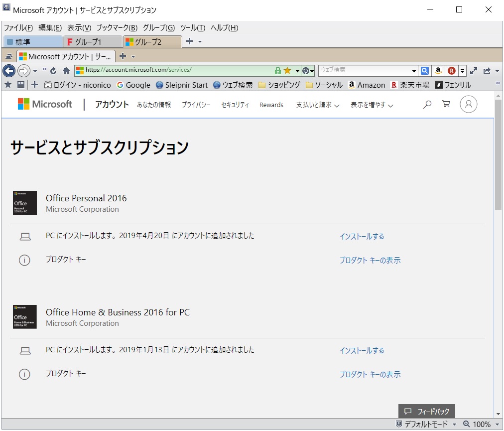Image resolution: width=504 pixels, height=431 pixels.
Task: Click インストールする for Office Personal 2016
Action: 362,236
